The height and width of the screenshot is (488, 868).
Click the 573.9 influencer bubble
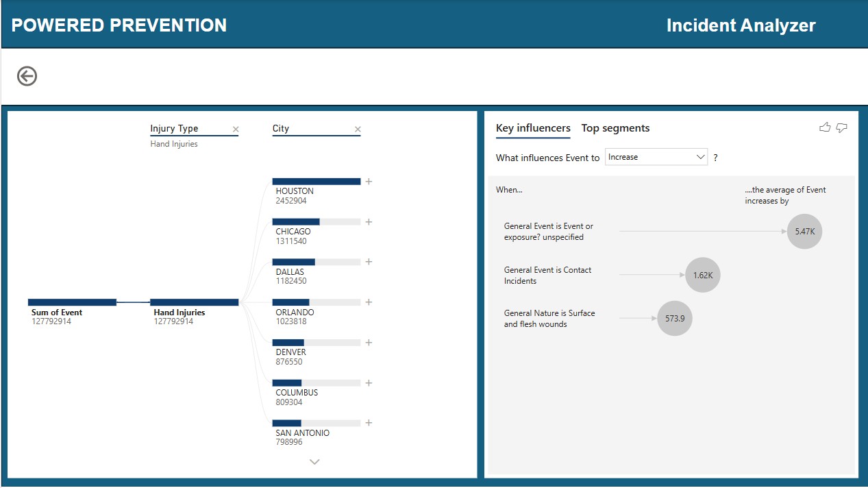pyautogui.click(x=675, y=319)
